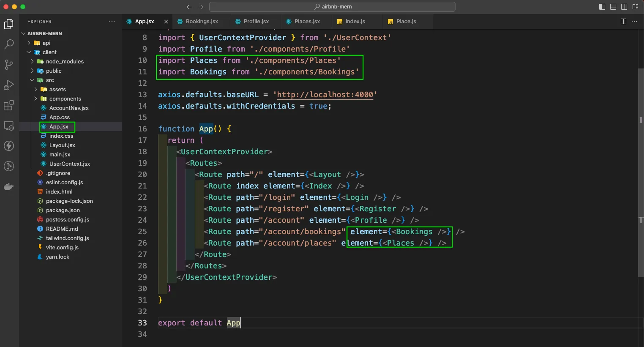Open the Run and Debug view
This screenshot has width=644, height=347.
[x=9, y=85]
